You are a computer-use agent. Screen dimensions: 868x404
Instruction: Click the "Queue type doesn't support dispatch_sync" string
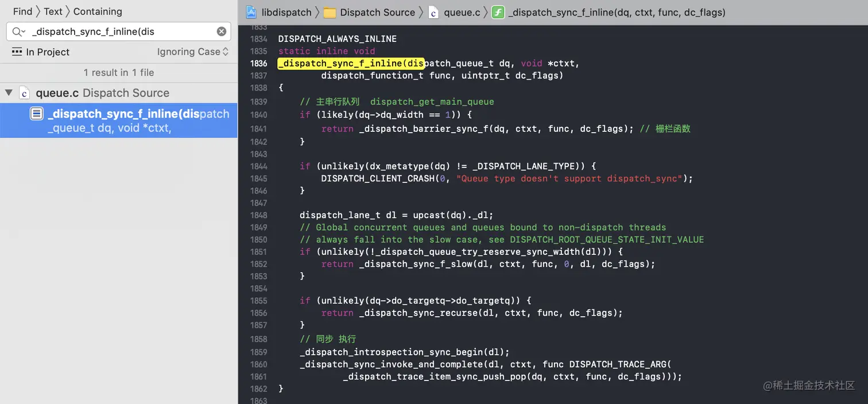569,178
